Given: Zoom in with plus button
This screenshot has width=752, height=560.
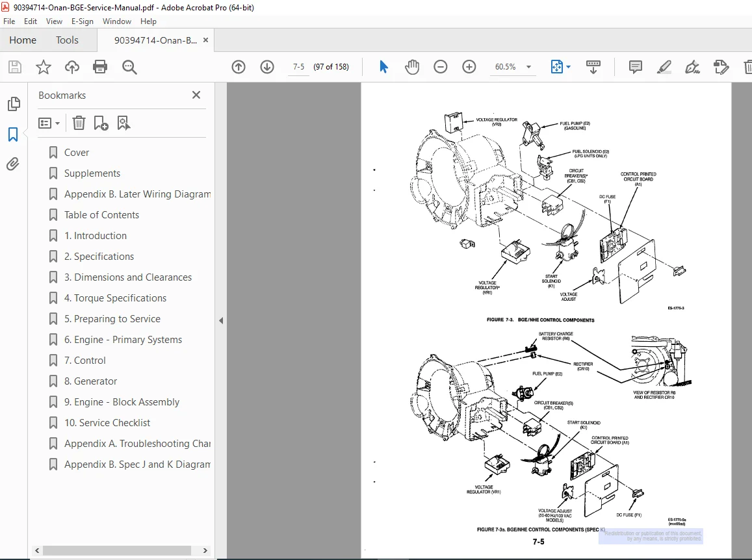Looking at the screenshot, I should 469,67.
